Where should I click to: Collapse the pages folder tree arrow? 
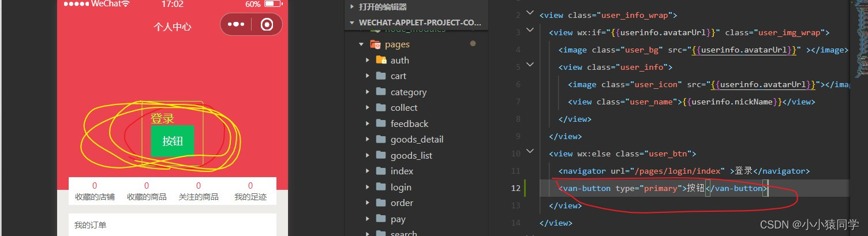click(x=361, y=44)
